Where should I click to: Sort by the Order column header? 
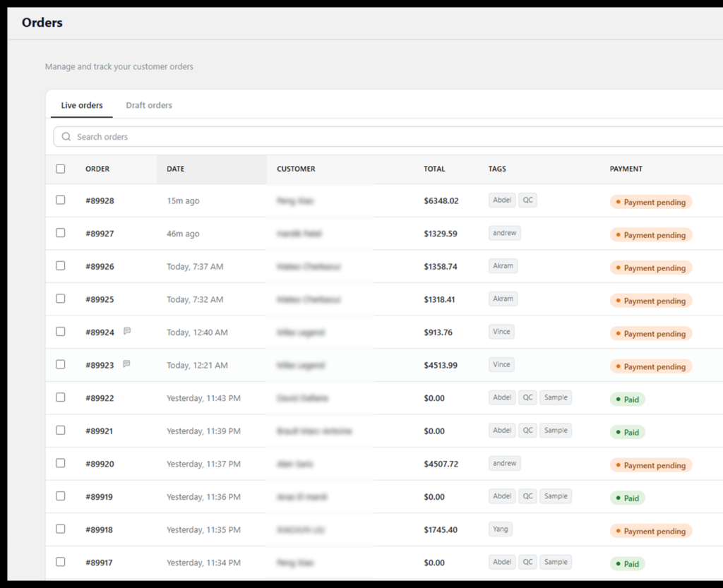tap(97, 169)
